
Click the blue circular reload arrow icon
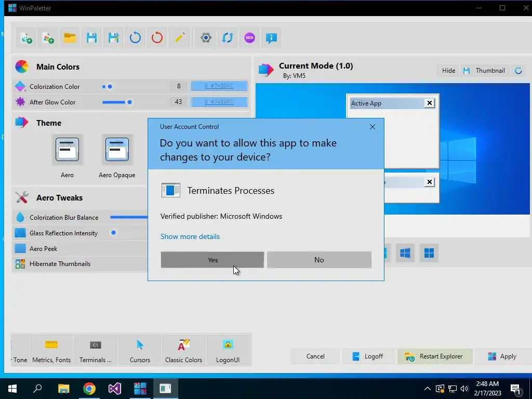(x=135, y=37)
